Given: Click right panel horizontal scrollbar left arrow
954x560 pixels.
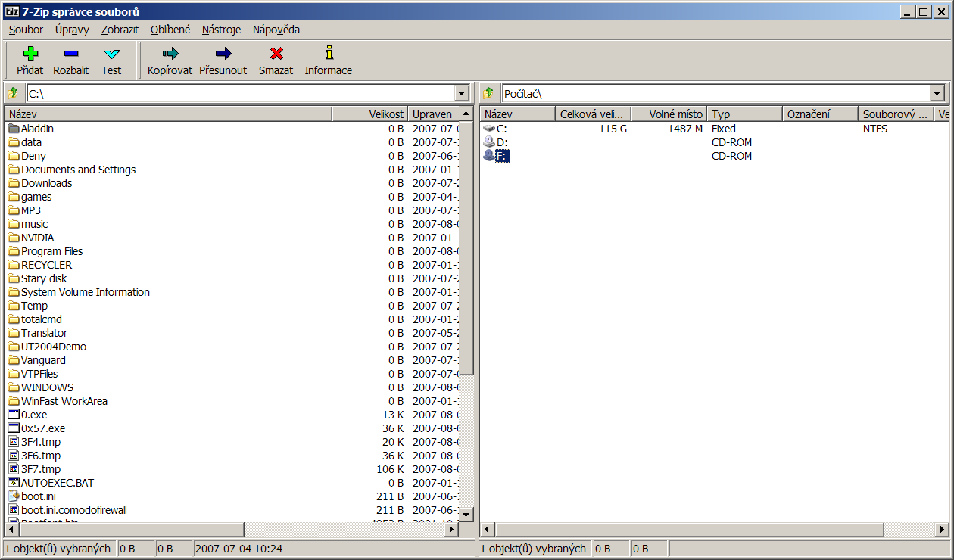Looking at the screenshot, I should pyautogui.click(x=487, y=530).
